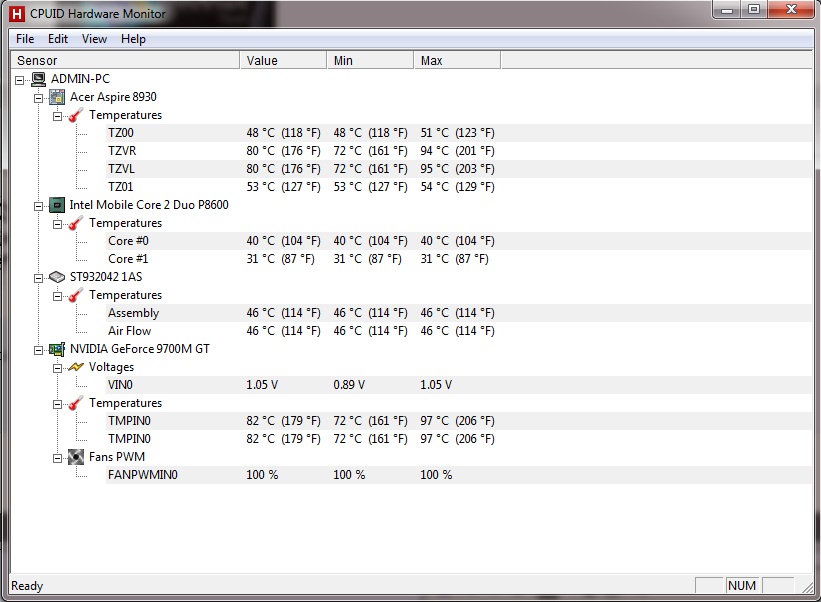This screenshot has height=602, width=821.
Task: Collapse Temperatures under Intel Core 2 Duo
Action: (58, 225)
